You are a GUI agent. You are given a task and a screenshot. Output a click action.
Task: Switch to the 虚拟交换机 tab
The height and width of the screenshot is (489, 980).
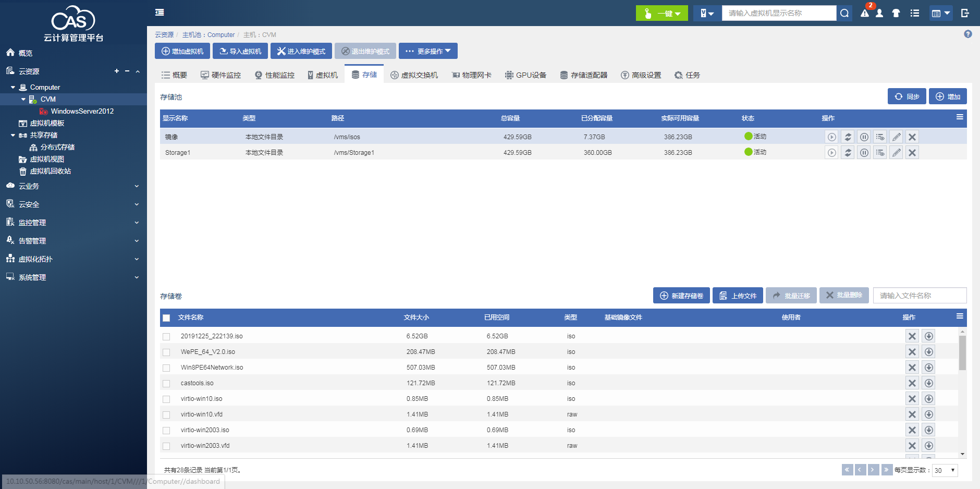[x=414, y=75]
